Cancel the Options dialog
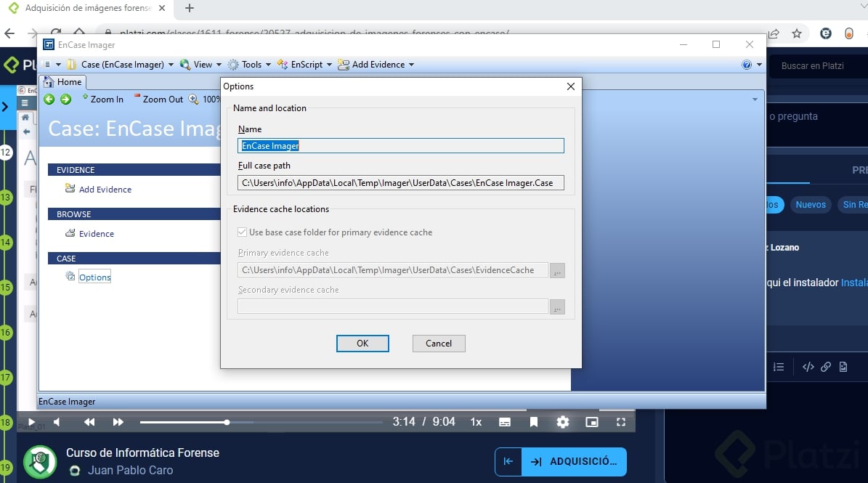868x483 pixels. pos(439,343)
